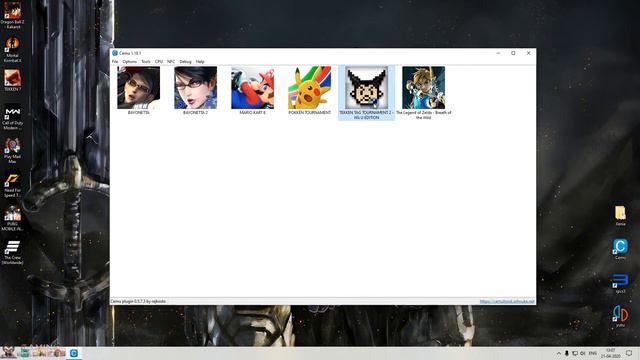This screenshot has width=640, height=360.
Task: Select the Play Mad Max desktop shortcut
Action: pos(13,151)
